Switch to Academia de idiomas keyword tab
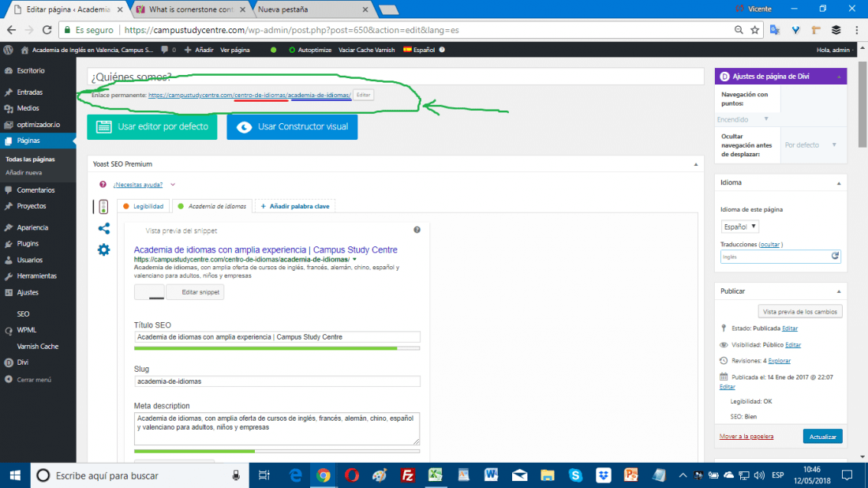868x488 pixels. point(212,206)
